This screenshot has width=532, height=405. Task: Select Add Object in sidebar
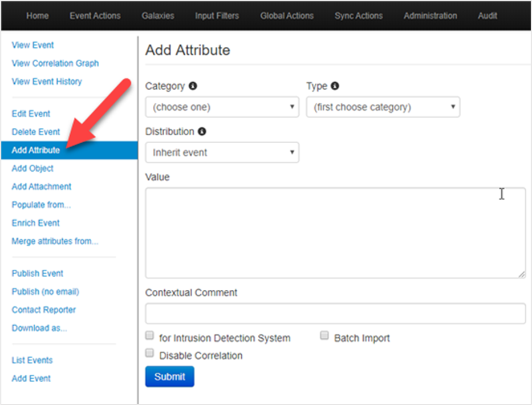click(33, 168)
